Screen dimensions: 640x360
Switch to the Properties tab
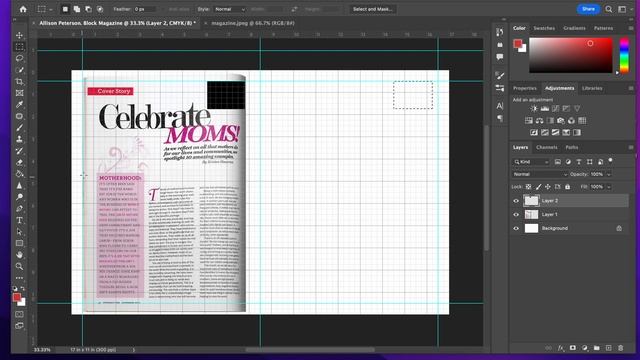(x=524, y=88)
